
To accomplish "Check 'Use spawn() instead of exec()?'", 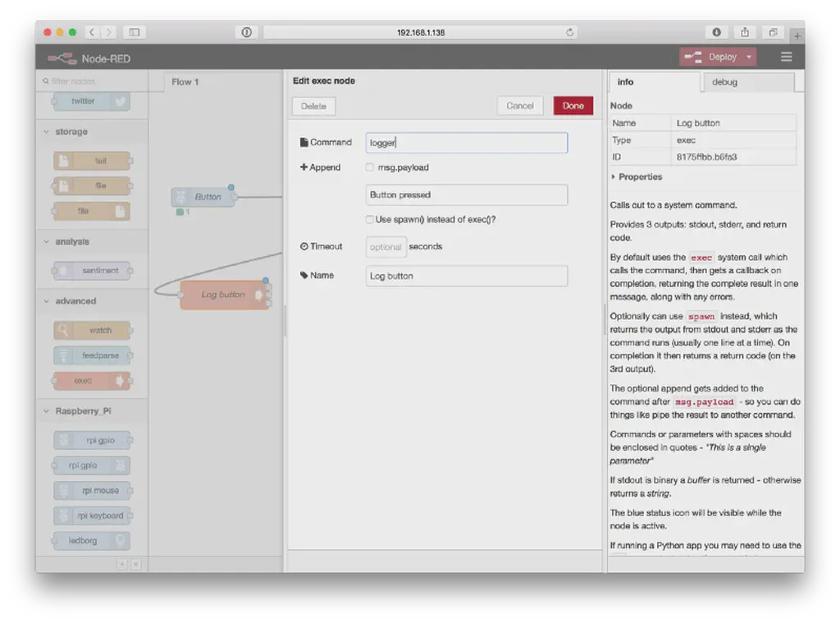I will [369, 219].
